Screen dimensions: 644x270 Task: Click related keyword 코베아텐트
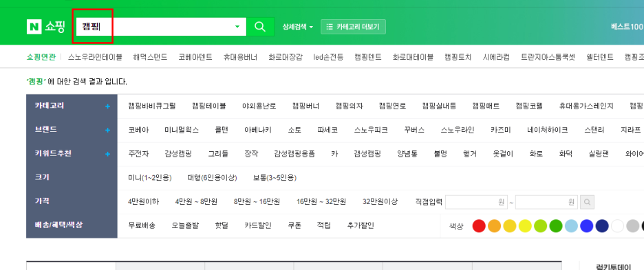(195, 57)
